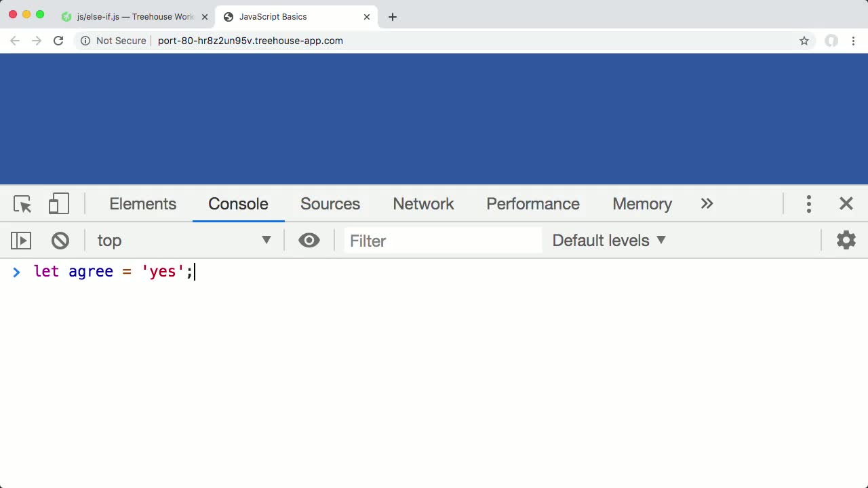Open the Default levels dropdown
This screenshot has height=488, width=868.
[x=607, y=240]
